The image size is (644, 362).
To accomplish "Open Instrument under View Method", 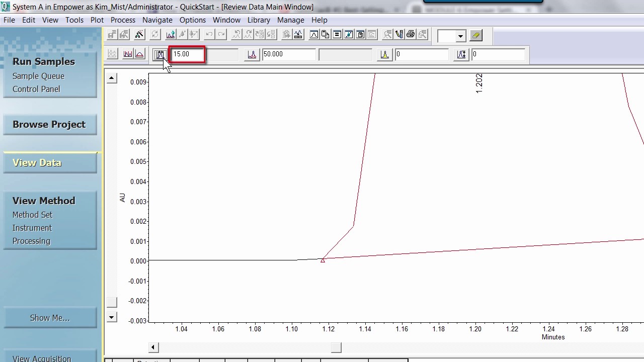I will point(32,228).
